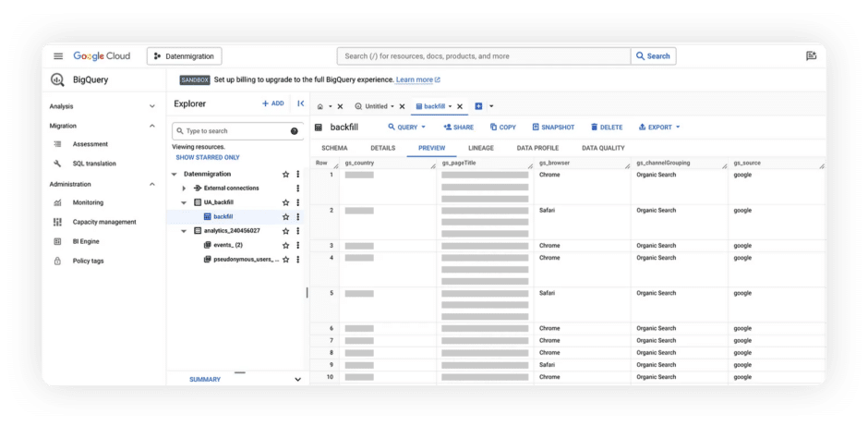Open the notes icon at top right
868x426 pixels.
coord(811,56)
